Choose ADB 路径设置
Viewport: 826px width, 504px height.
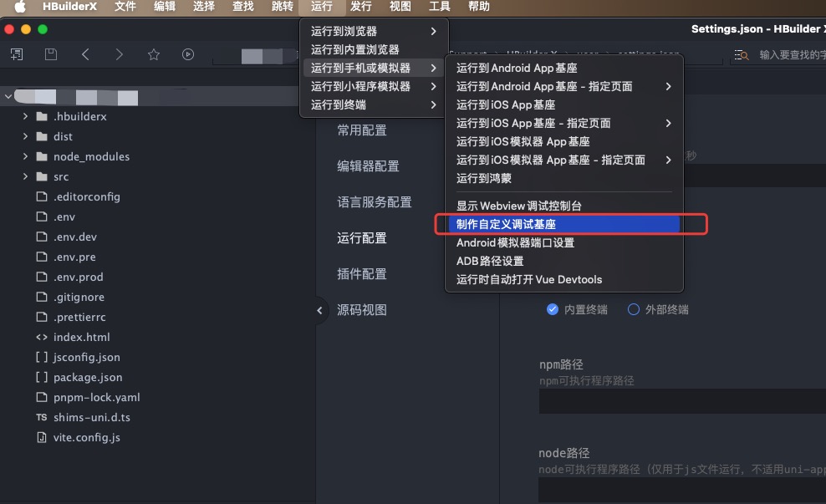[x=563, y=262]
